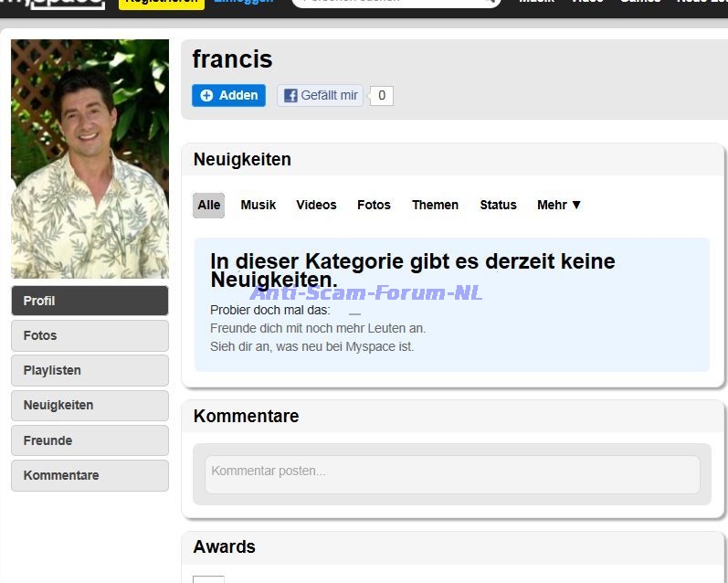Click the like counter showing 0
This screenshot has width=728, height=583.
click(x=381, y=95)
